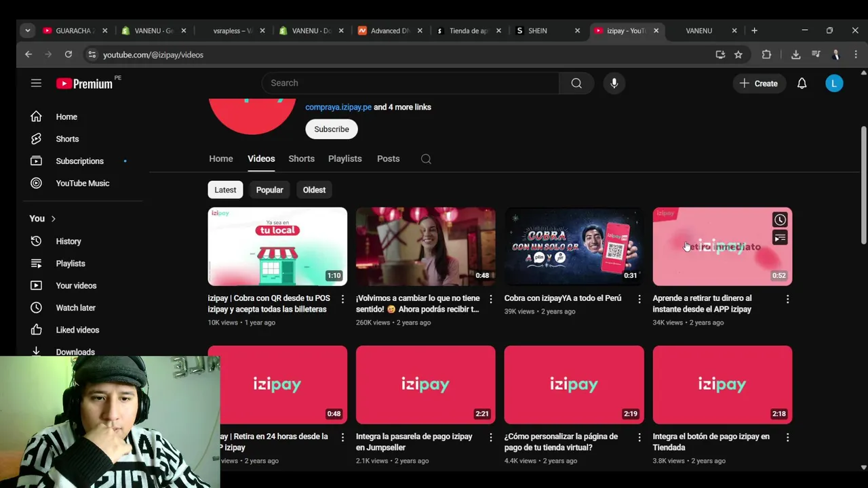This screenshot has width=868, height=488.
Task: Open options for '¿Cómo personalizar' video
Action: click(x=639, y=438)
